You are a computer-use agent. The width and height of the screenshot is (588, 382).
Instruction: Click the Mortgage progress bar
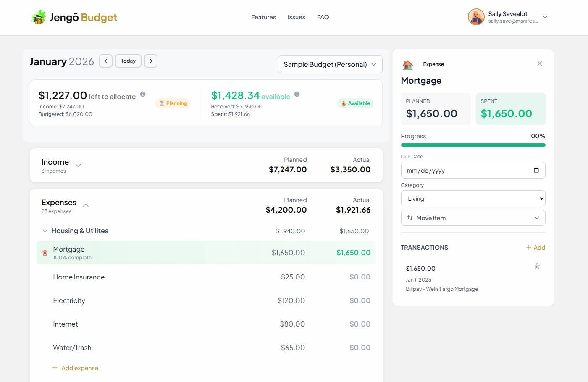tap(473, 145)
